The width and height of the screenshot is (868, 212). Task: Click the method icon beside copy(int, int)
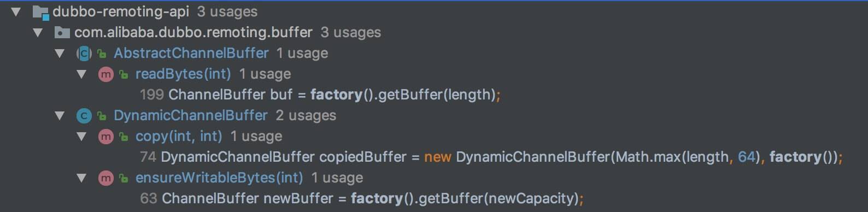105,136
